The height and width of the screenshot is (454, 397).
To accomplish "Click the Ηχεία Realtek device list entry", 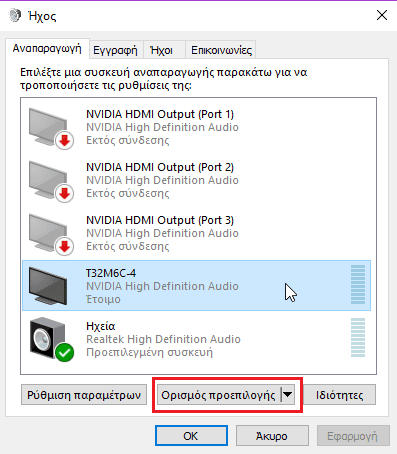I will 196,339.
